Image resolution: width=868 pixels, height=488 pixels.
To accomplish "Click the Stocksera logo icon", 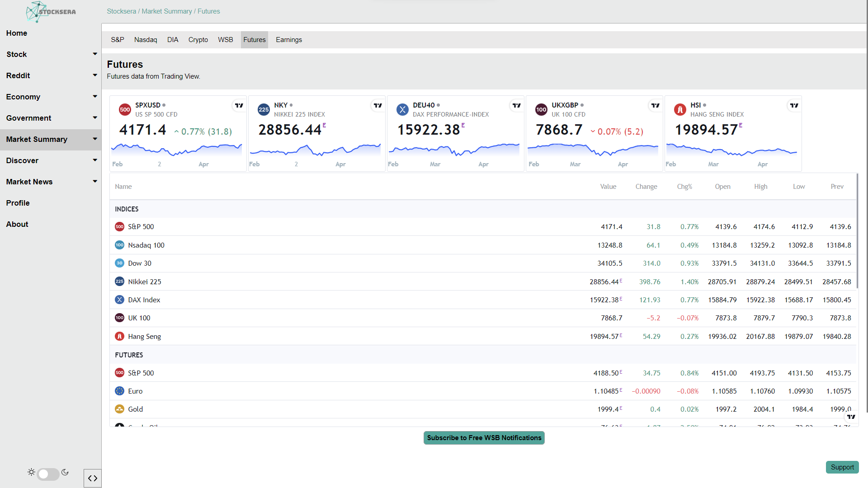I will [x=36, y=12].
